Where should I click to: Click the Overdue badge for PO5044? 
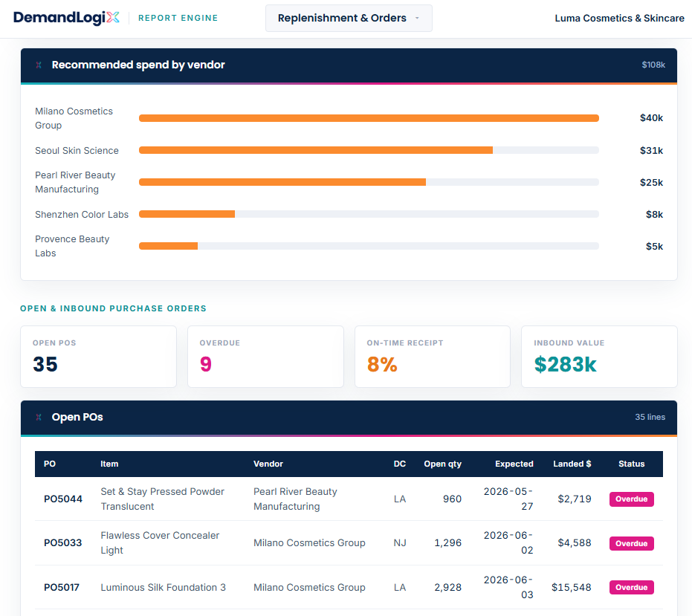632,499
